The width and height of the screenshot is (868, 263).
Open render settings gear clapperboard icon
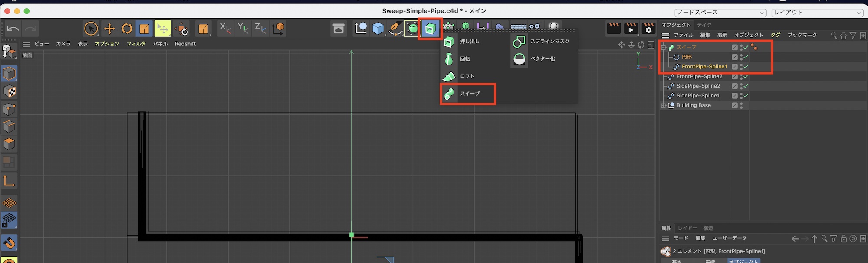[648, 29]
